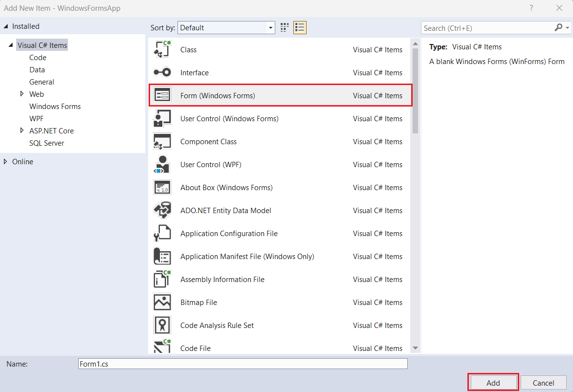
Task: Select the Bitmap File icon
Action: point(162,303)
